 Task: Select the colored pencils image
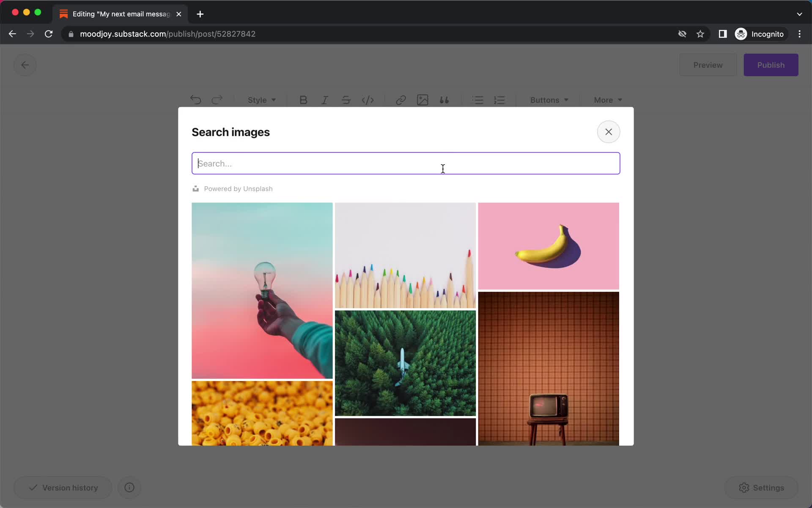(x=405, y=255)
